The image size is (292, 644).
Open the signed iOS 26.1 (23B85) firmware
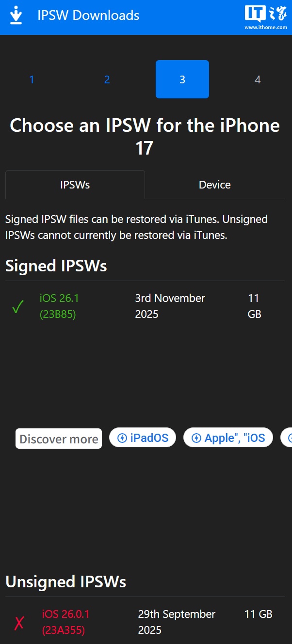point(59,306)
